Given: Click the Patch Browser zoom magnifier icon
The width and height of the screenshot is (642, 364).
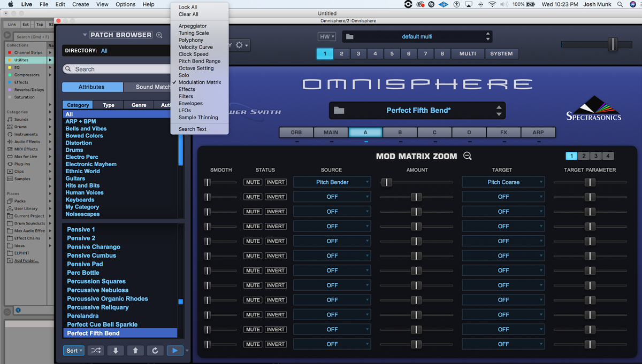Looking at the screenshot, I should [159, 35].
